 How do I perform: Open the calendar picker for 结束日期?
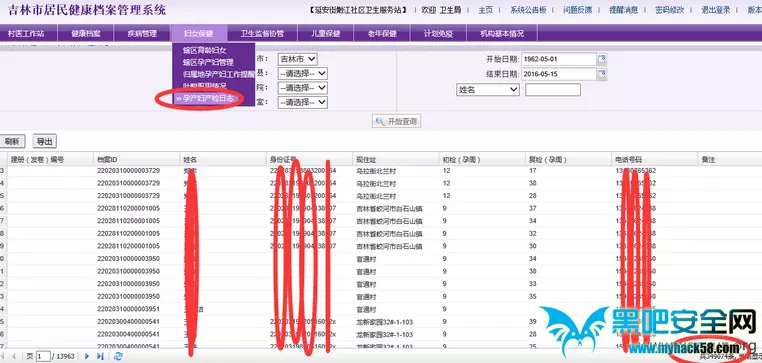click(x=602, y=74)
